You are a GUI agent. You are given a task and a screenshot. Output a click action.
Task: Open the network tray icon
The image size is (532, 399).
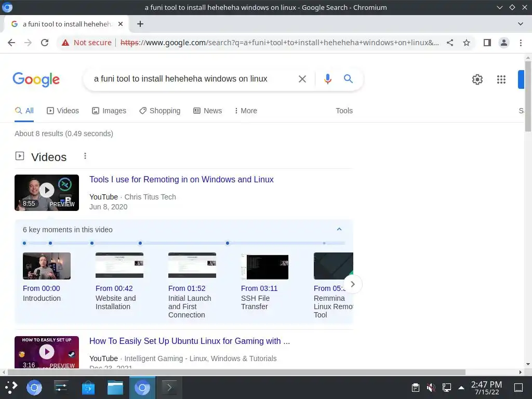click(x=446, y=388)
